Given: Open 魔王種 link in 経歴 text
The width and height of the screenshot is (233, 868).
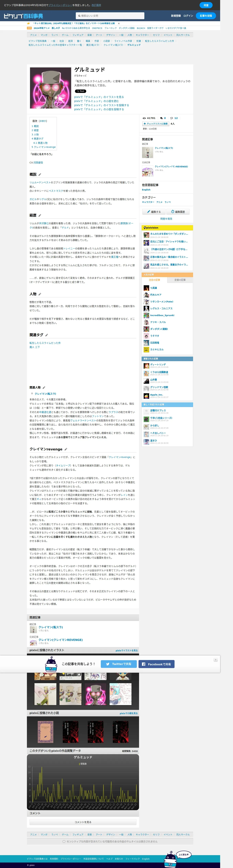Looking at the screenshot, I should (x=115, y=257).
